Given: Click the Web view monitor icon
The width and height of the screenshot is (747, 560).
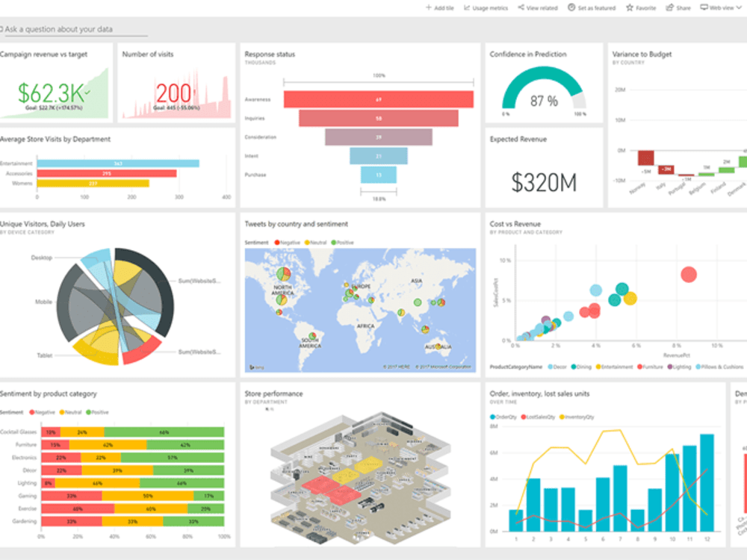Looking at the screenshot, I should coord(704,7).
